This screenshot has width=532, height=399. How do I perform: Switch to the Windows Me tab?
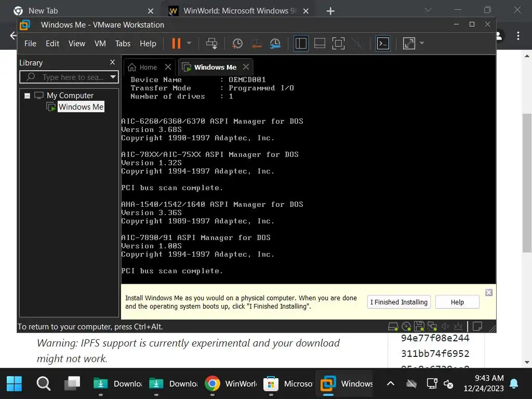coord(209,67)
